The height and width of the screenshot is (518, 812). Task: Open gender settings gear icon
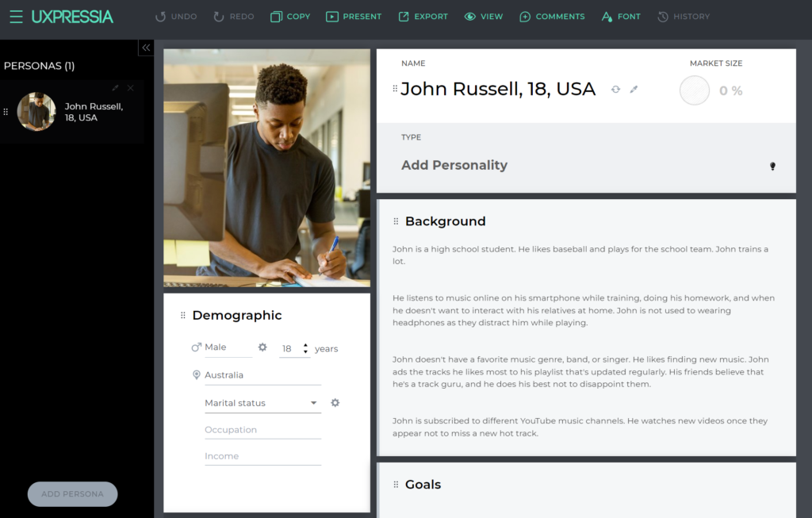[262, 347]
